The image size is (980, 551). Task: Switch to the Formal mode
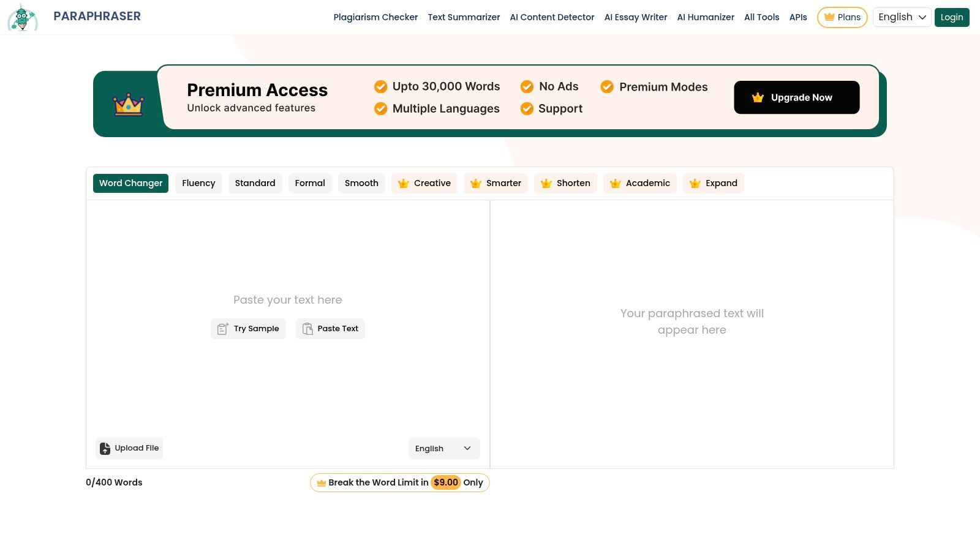click(310, 183)
